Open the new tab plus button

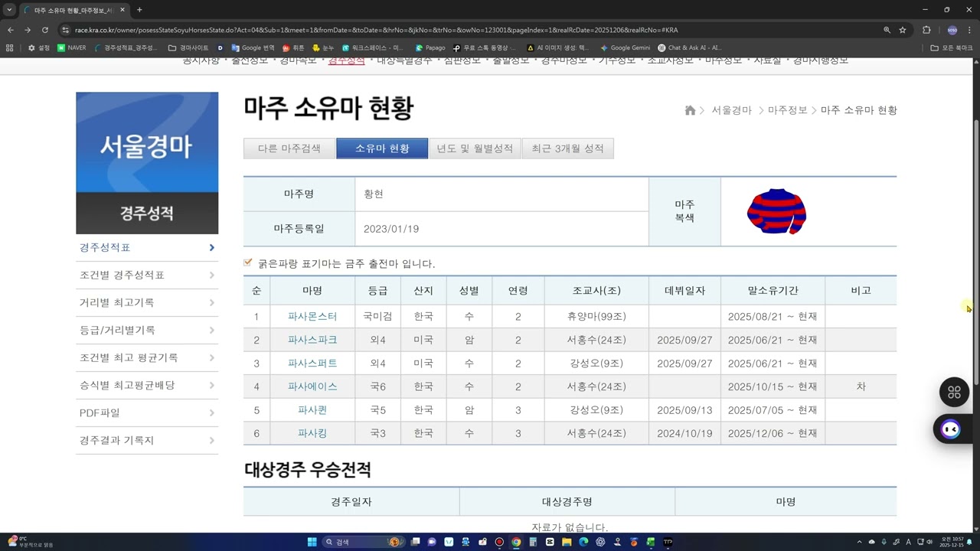[139, 10]
